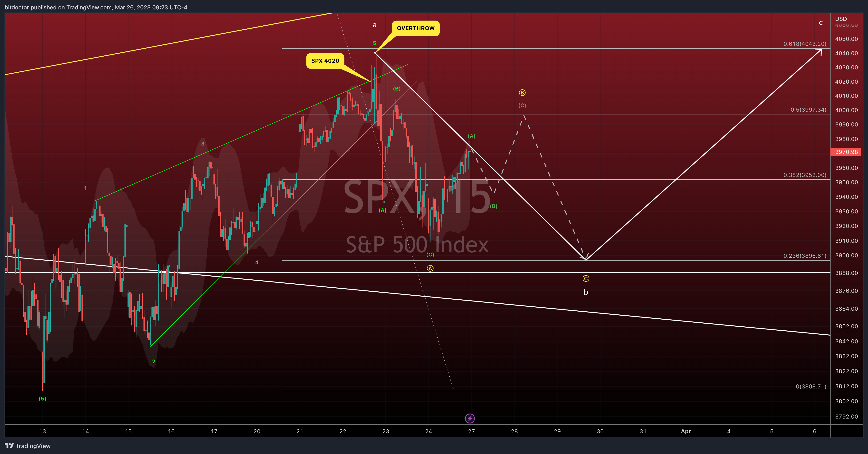
Task: Click the 0.5(3997.34) Fibonacci level label
Action: tap(808, 110)
